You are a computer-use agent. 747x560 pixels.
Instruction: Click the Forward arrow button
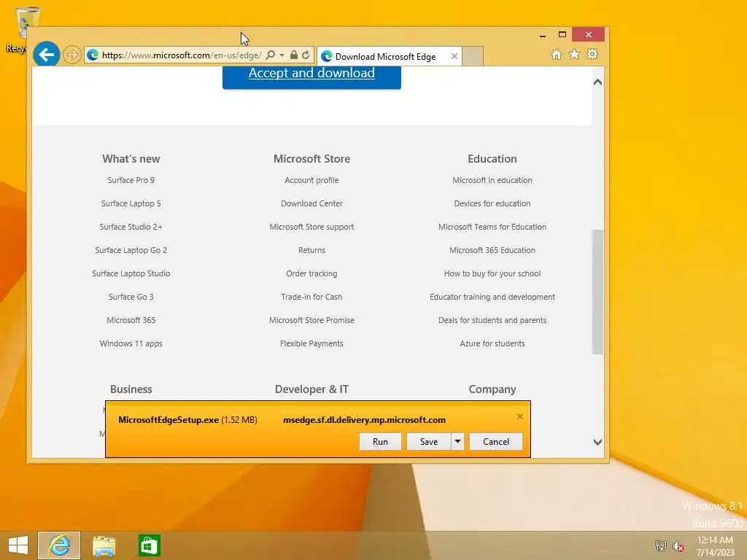pos(72,55)
